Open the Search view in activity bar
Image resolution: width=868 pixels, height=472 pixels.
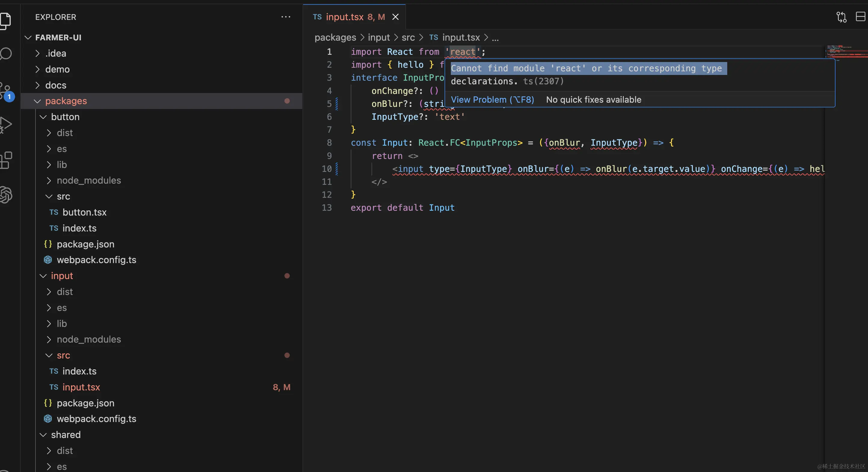point(5,54)
